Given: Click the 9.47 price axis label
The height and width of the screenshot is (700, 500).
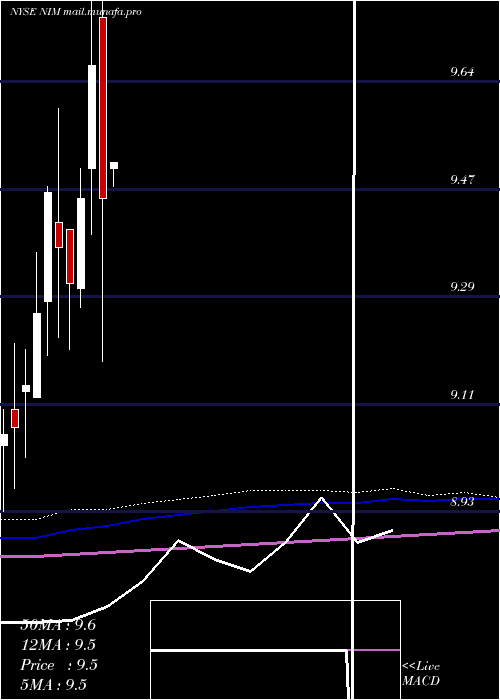Looking at the screenshot, I should pos(462,179).
